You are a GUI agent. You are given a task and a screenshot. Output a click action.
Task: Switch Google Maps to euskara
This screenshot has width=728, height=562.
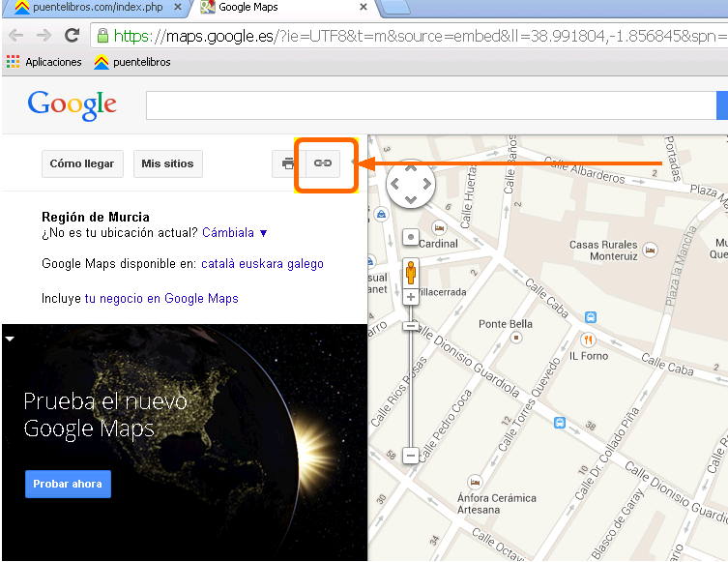pyautogui.click(x=261, y=264)
